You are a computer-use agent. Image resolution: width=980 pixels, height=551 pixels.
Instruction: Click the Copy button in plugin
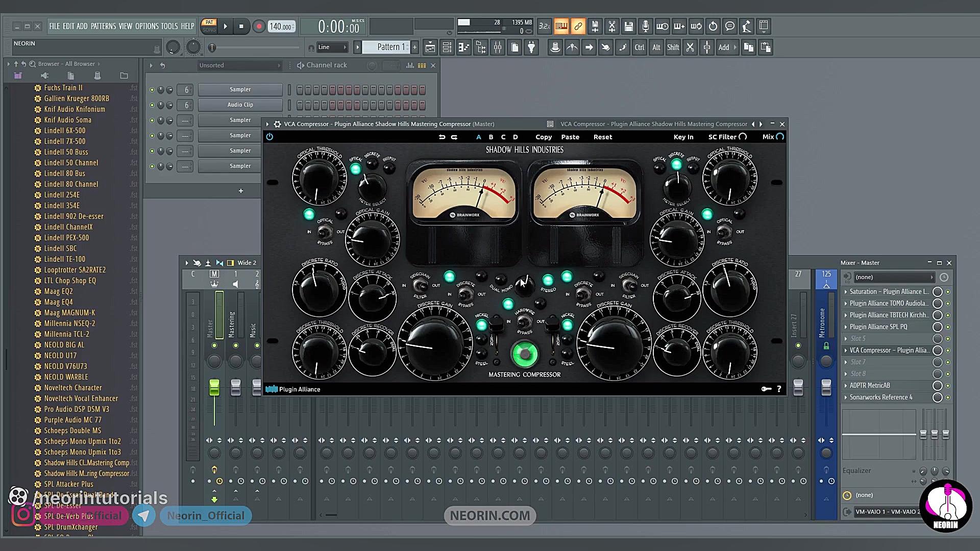[x=543, y=137]
